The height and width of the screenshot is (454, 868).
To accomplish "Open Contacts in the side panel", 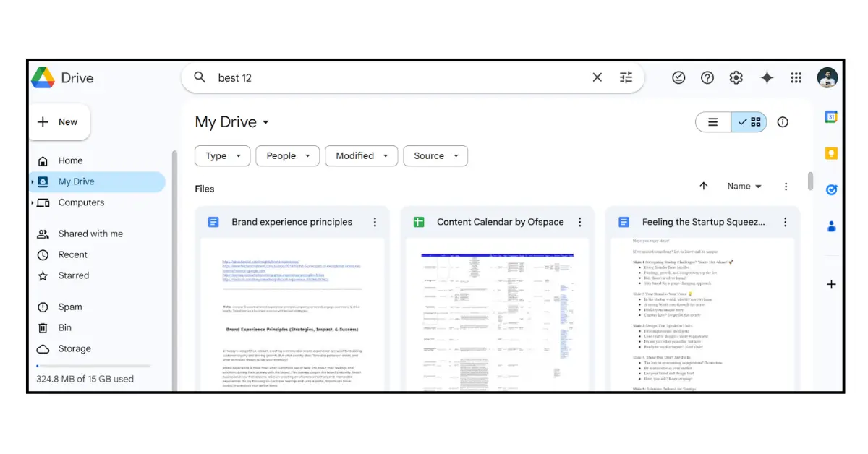I will point(830,226).
